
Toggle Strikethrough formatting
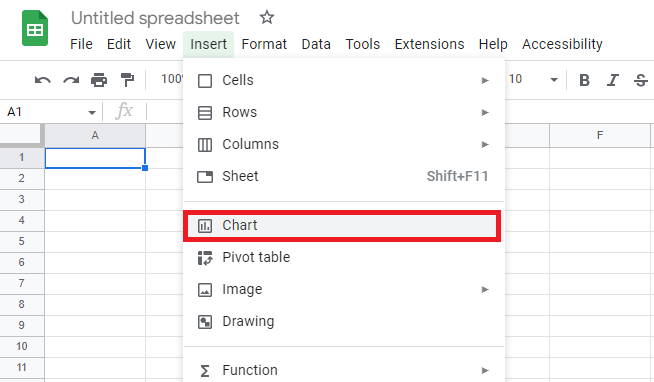(x=641, y=80)
